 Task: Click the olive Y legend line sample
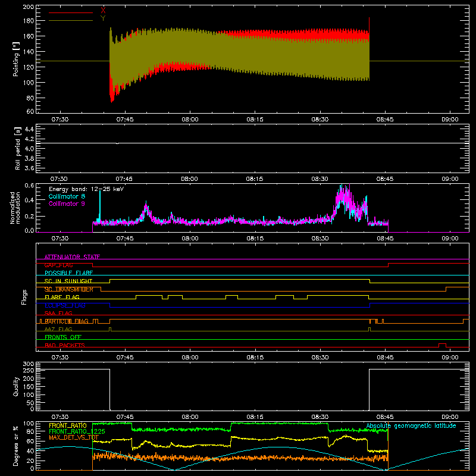pos(71,20)
